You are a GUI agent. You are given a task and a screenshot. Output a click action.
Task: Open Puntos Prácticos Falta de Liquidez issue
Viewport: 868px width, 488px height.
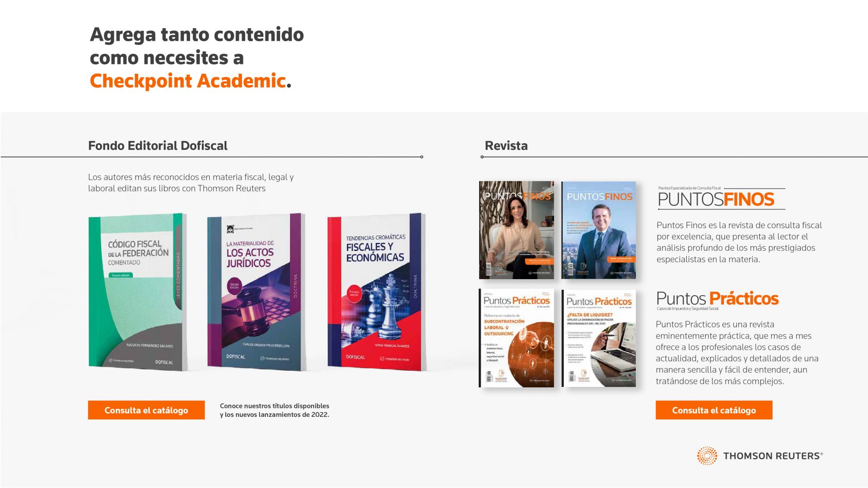599,338
